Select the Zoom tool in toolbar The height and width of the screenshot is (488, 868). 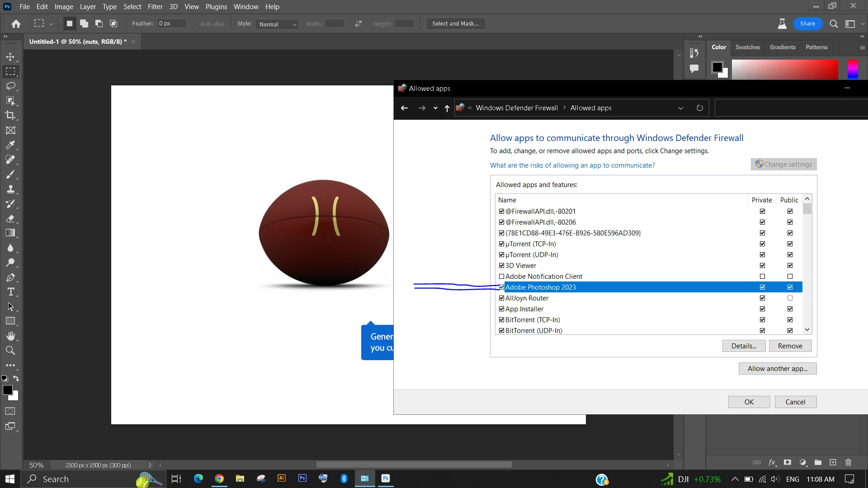click(10, 350)
